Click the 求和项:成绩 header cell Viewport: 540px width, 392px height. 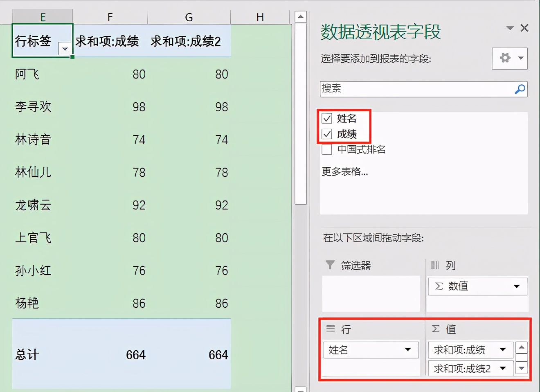pos(110,41)
